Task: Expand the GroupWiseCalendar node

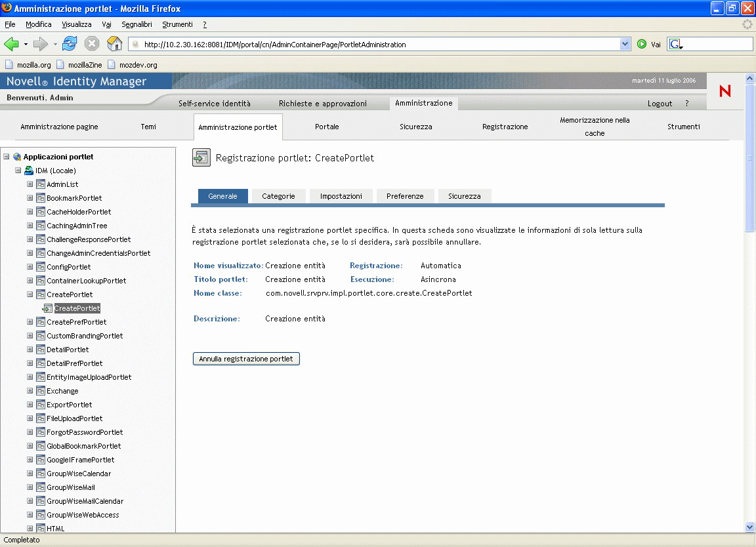Action: tap(30, 474)
